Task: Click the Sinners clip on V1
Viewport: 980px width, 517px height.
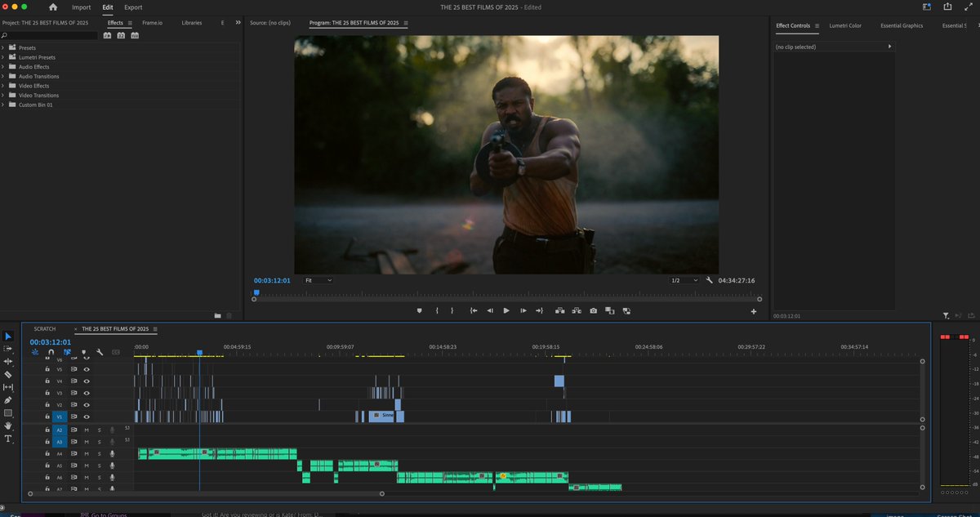Action: click(x=382, y=416)
